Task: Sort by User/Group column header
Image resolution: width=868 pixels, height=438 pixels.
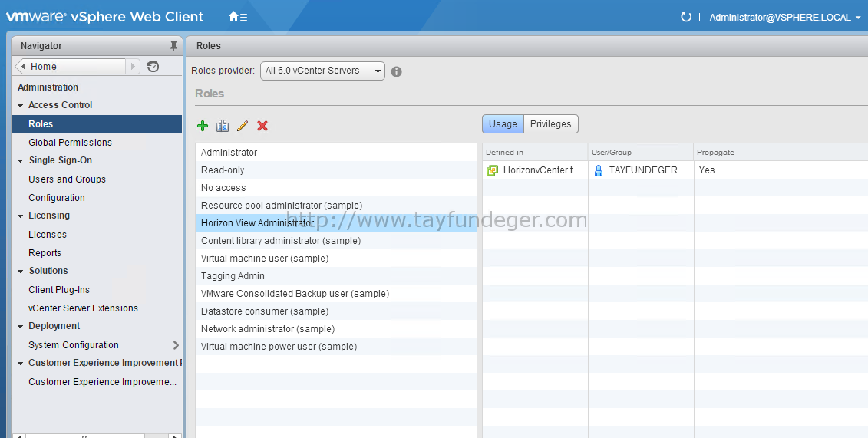Action: tap(641, 152)
